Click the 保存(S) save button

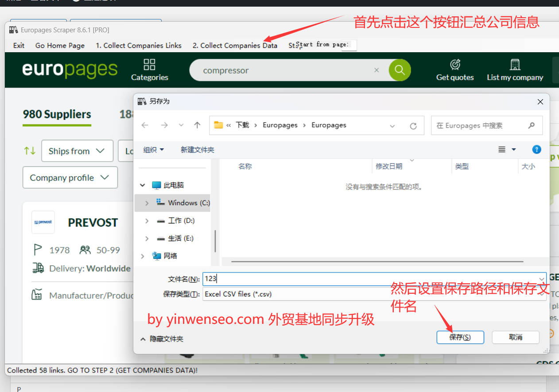click(x=460, y=337)
